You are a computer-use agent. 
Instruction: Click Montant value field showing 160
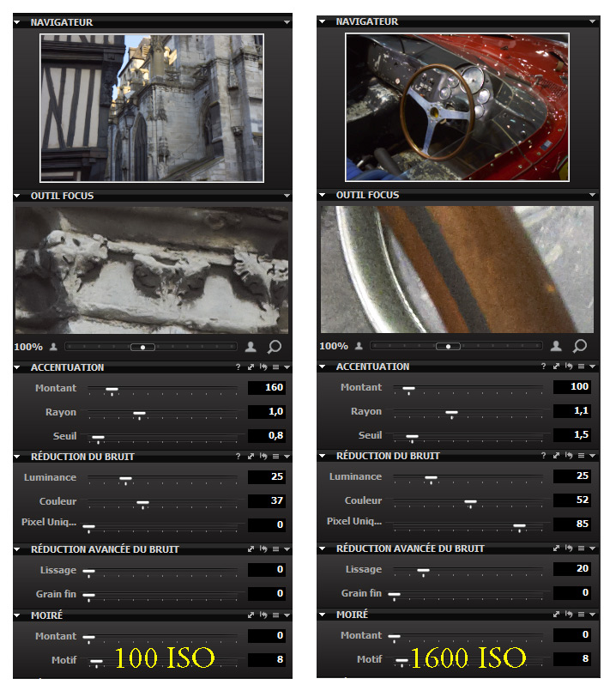(267, 388)
